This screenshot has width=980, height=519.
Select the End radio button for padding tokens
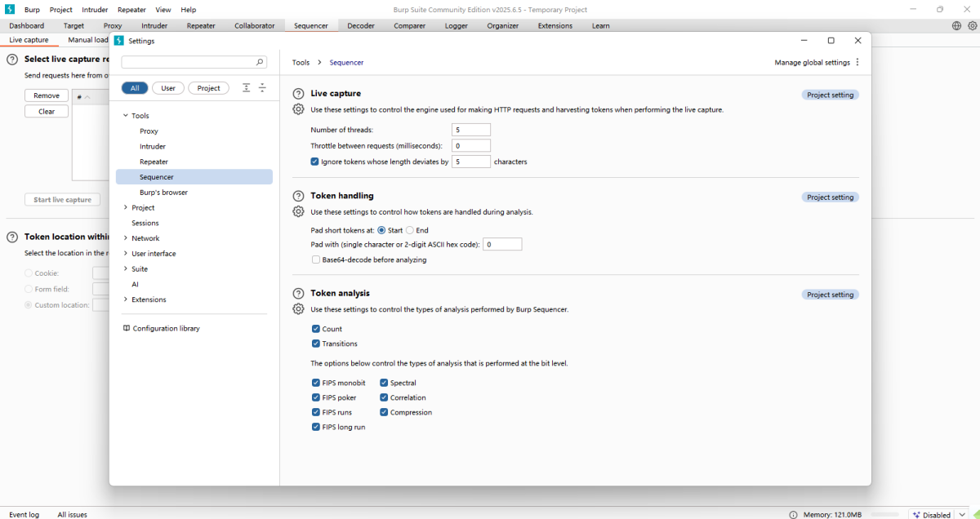coord(410,229)
